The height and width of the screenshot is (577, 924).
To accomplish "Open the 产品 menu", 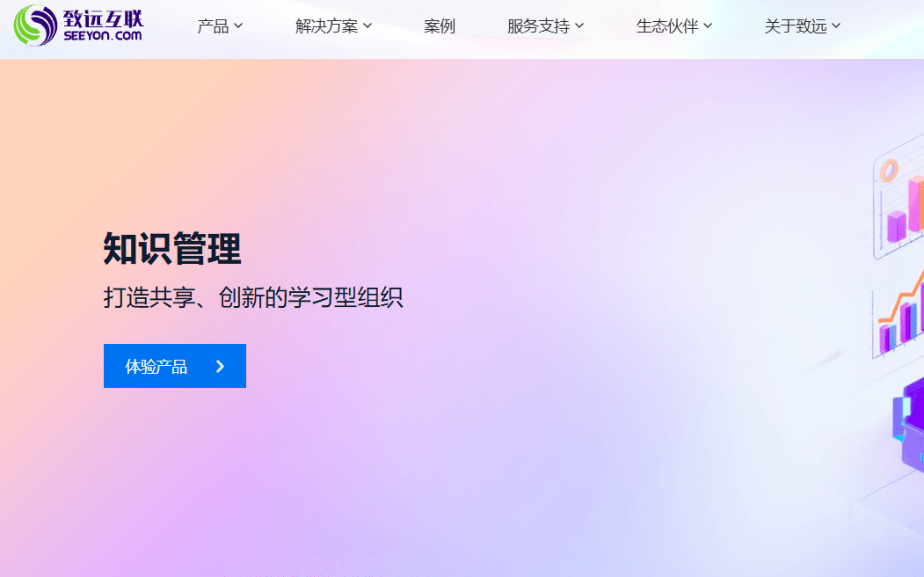I will 213,26.
